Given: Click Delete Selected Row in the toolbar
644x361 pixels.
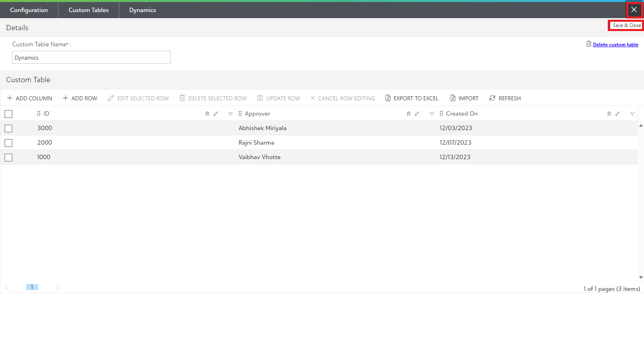Looking at the screenshot, I should 213,98.
